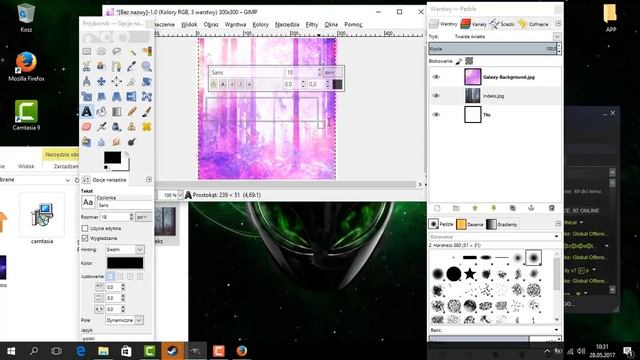The height and width of the screenshot is (360, 640).
Task: Toggle lock alpha channel checkerboard icon
Action: (x=469, y=61)
